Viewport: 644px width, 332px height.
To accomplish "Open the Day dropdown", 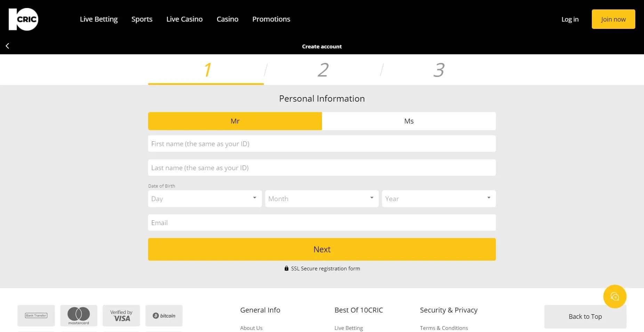I will coord(205,199).
